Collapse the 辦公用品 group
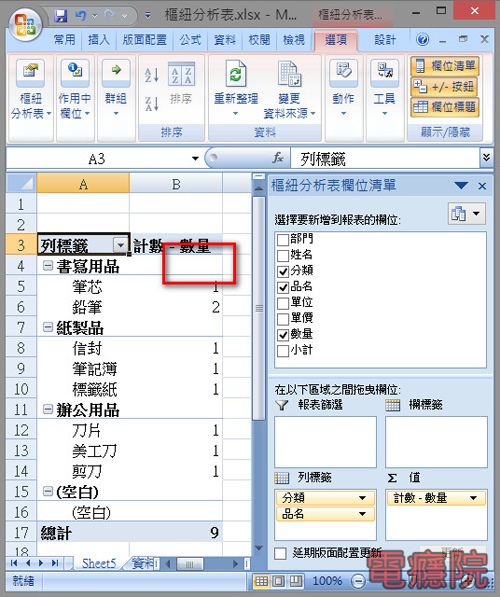The image size is (500, 597). (48, 409)
